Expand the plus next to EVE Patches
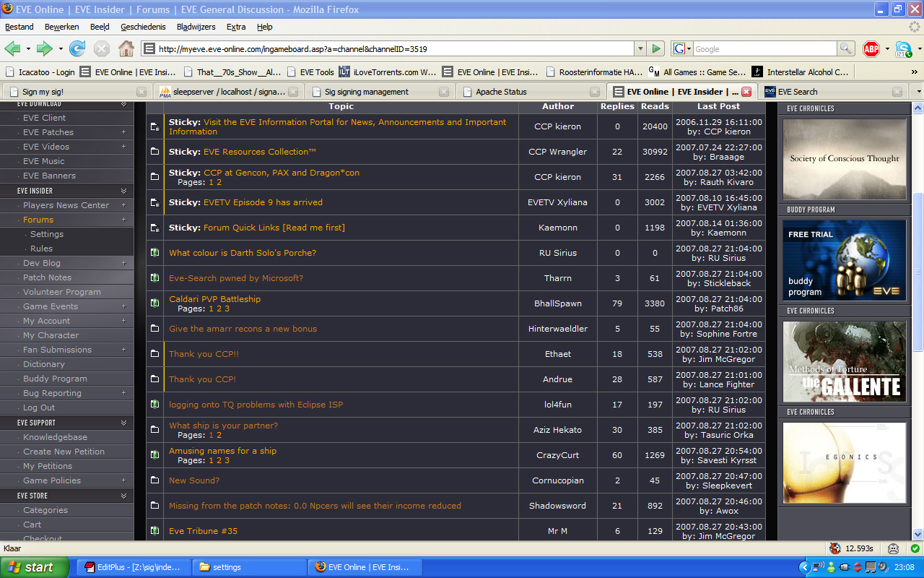This screenshot has width=924, height=578. pyautogui.click(x=123, y=132)
